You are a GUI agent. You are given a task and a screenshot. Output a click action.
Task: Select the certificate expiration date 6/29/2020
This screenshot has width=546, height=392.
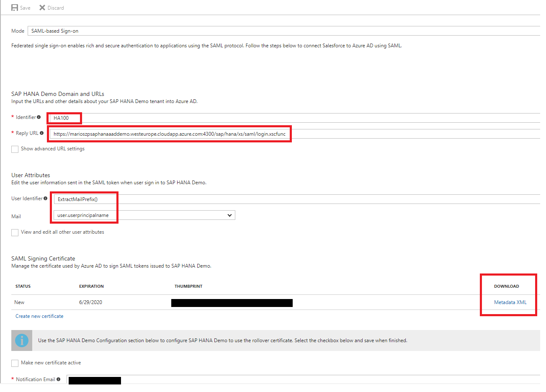coord(90,302)
